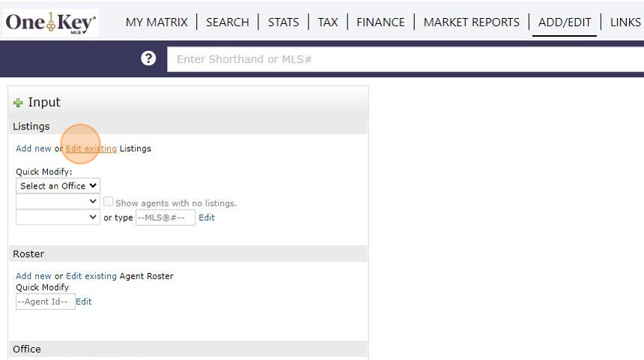Select the ADD/EDIT tab
The height and width of the screenshot is (360, 644).
pos(565,22)
